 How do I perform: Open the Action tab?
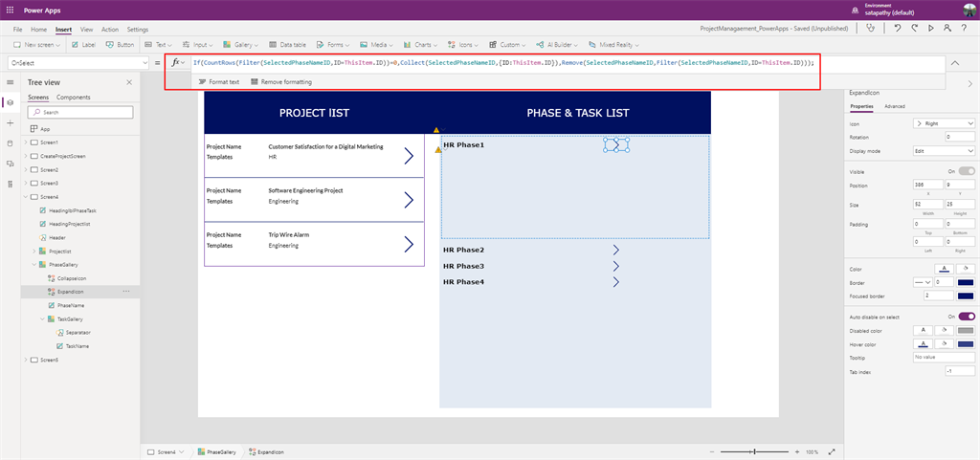tap(110, 30)
